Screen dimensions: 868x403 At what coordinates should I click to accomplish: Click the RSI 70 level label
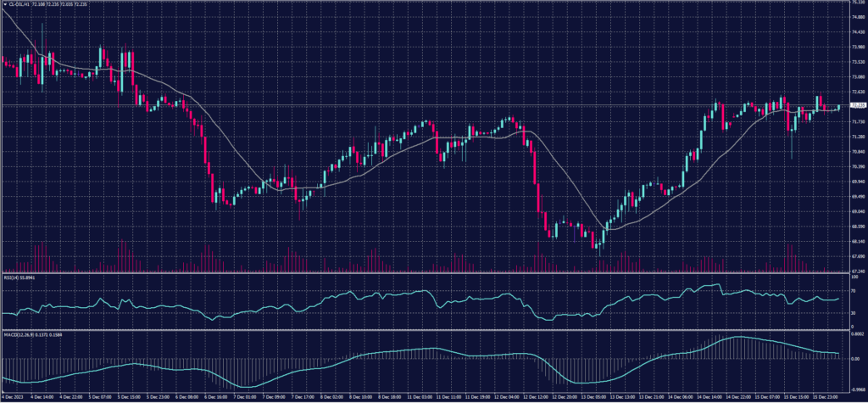(854, 290)
